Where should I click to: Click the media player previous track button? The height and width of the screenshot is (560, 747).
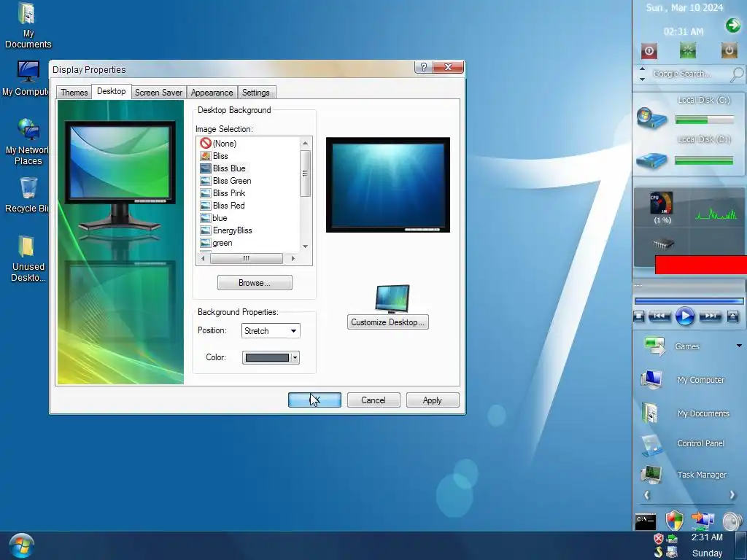(x=659, y=316)
